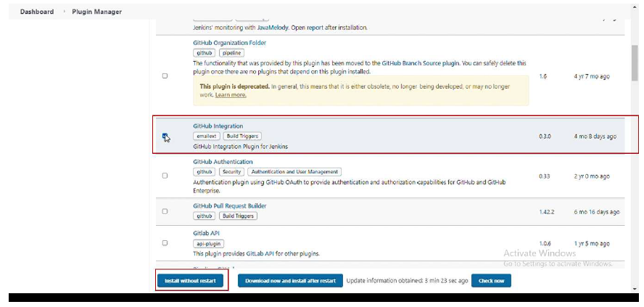This screenshot has width=644, height=307.
Task: Click version 0.33 text
Action: coord(544,176)
